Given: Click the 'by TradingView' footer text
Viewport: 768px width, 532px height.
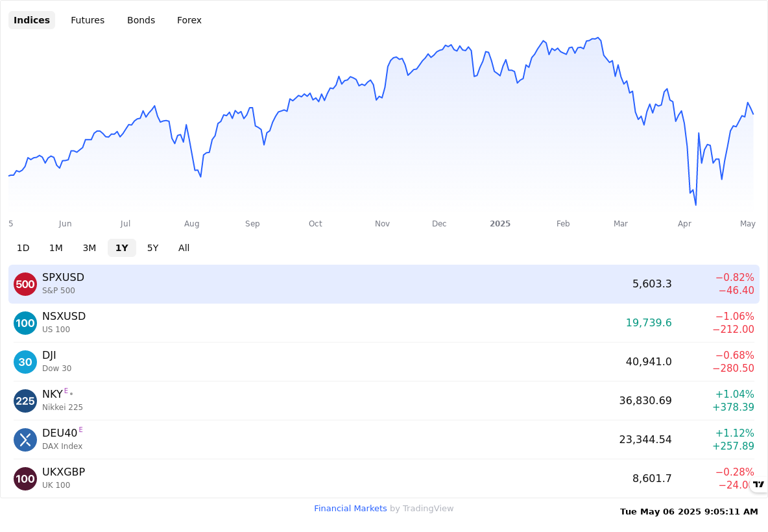Looking at the screenshot, I should point(422,509).
